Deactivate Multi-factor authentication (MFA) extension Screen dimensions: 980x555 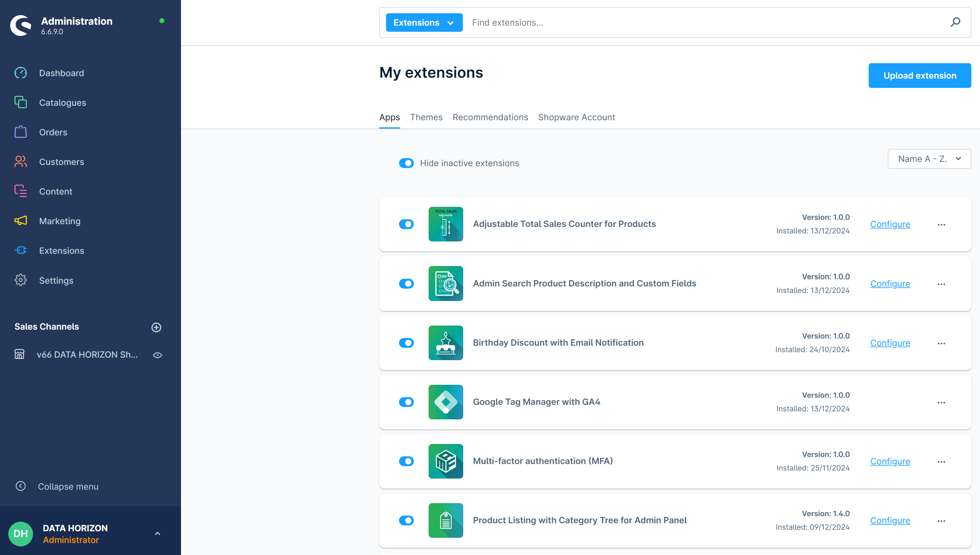406,461
